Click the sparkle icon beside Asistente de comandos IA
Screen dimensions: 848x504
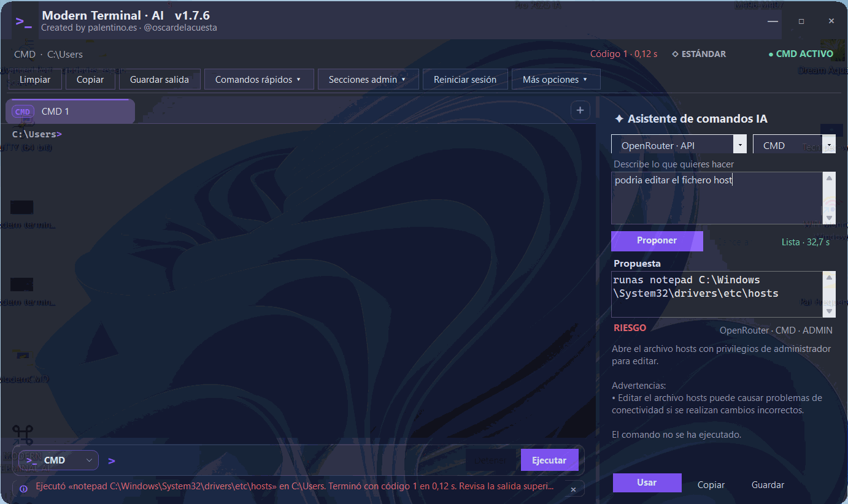pos(619,119)
